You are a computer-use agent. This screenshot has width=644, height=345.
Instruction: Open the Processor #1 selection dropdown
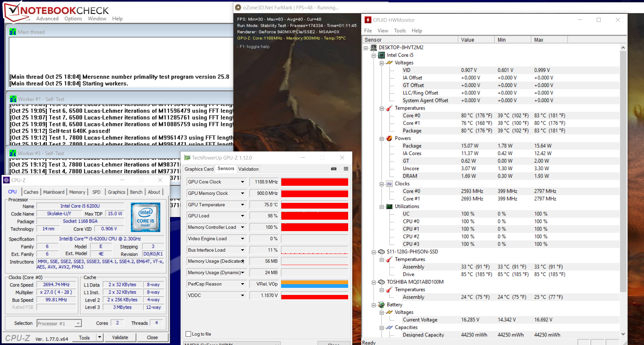78,324
